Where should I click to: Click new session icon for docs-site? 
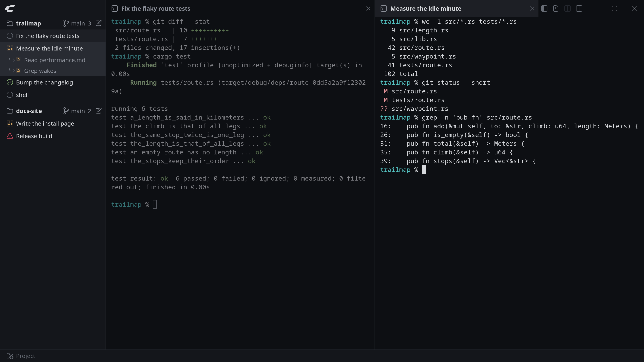[x=98, y=111]
